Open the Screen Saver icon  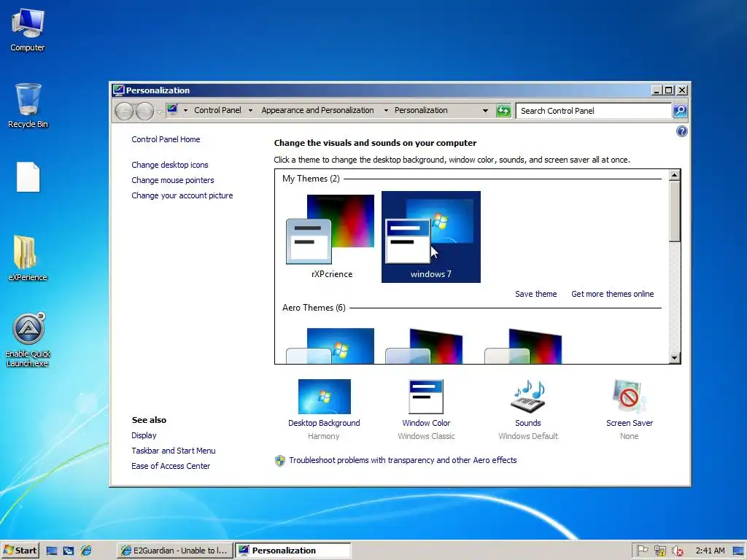(629, 396)
